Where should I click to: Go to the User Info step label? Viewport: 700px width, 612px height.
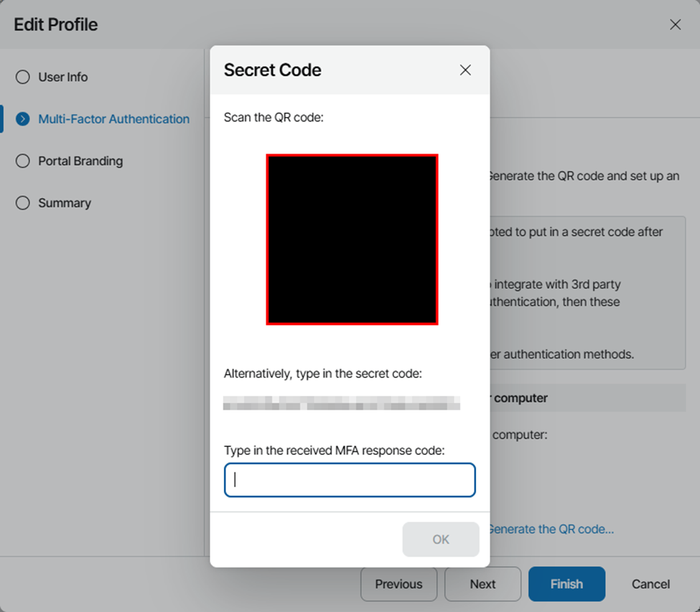[x=63, y=77]
